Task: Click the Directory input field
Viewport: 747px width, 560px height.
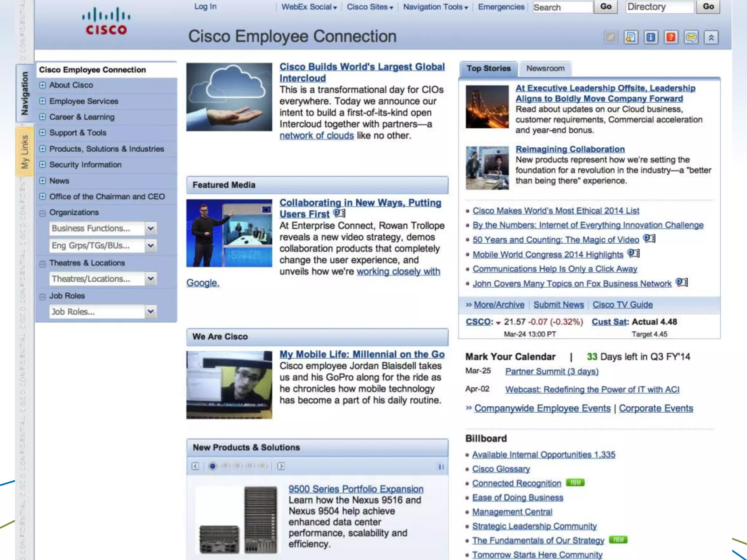Action: tap(659, 7)
